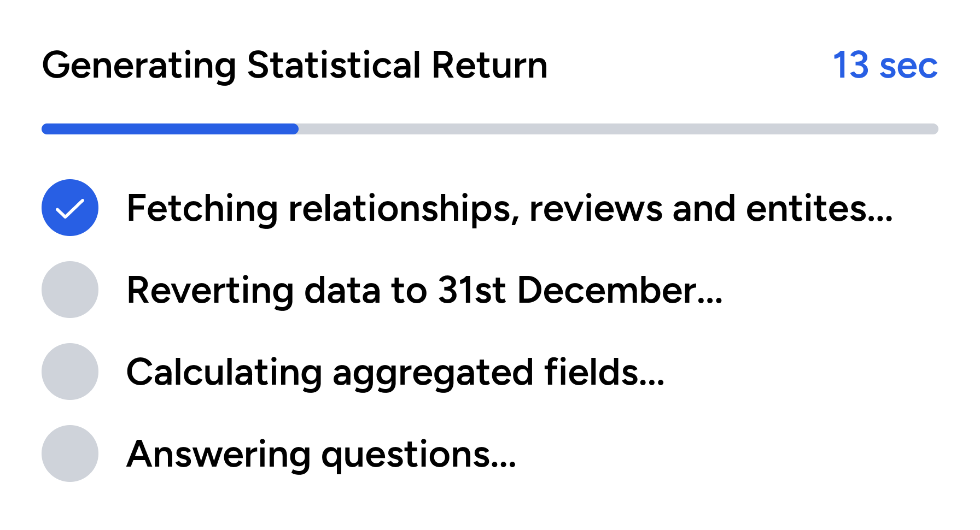
Task: Click the Fetching relationships step text
Action: click(510, 209)
